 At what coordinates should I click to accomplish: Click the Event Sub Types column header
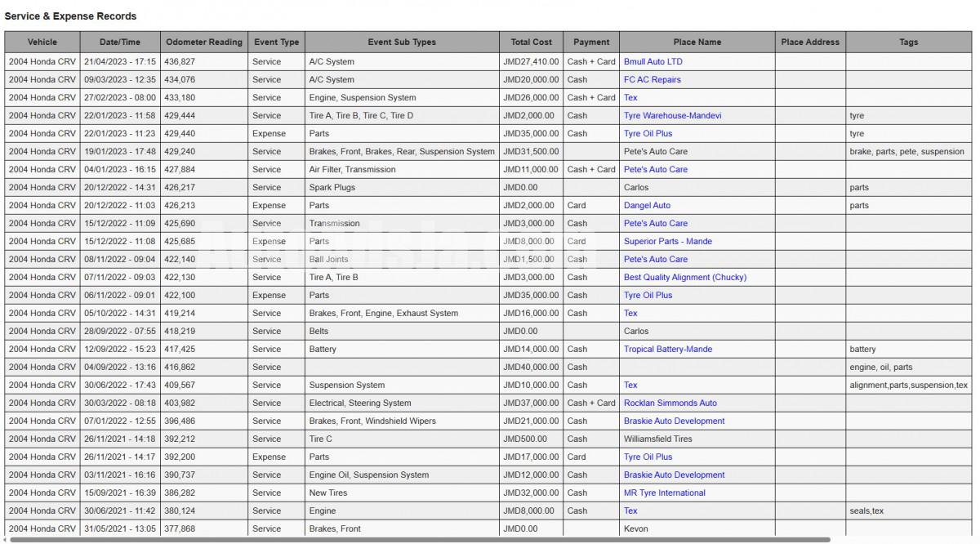[x=402, y=42]
